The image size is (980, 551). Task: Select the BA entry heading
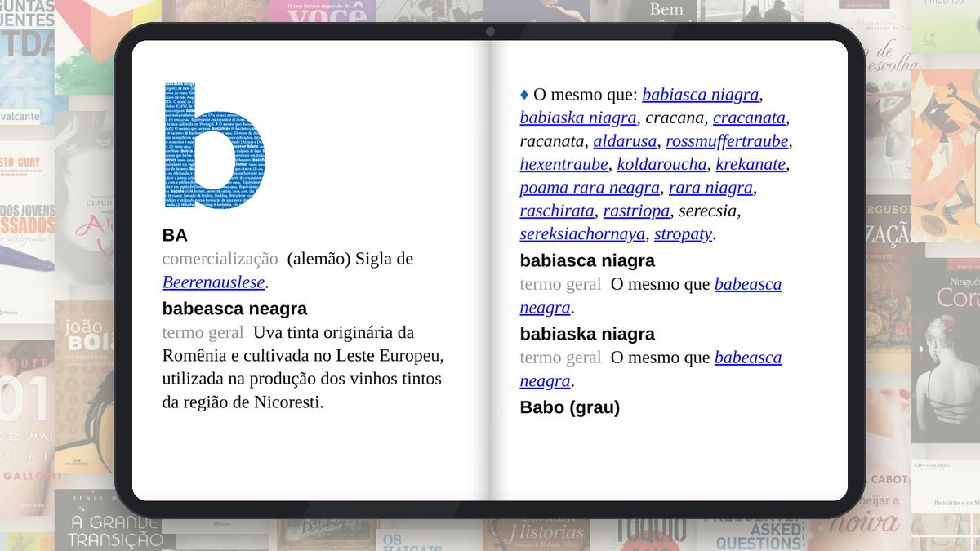(x=175, y=236)
